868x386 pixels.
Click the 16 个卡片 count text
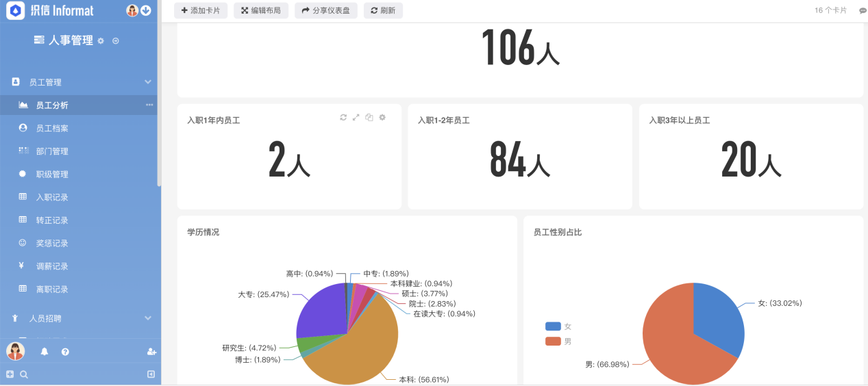point(830,10)
